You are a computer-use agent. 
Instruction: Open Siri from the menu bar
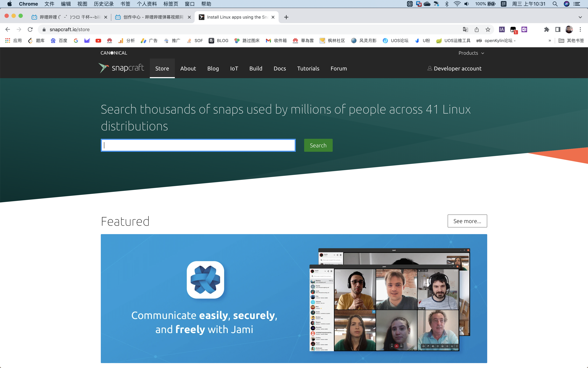coord(567,4)
